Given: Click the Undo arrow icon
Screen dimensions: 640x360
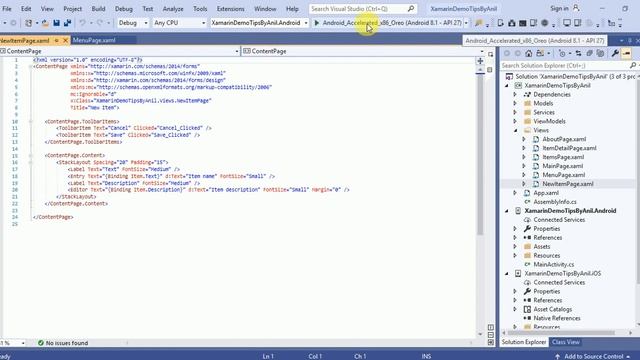Looking at the screenshot, I should pyautogui.click(x=82, y=23).
